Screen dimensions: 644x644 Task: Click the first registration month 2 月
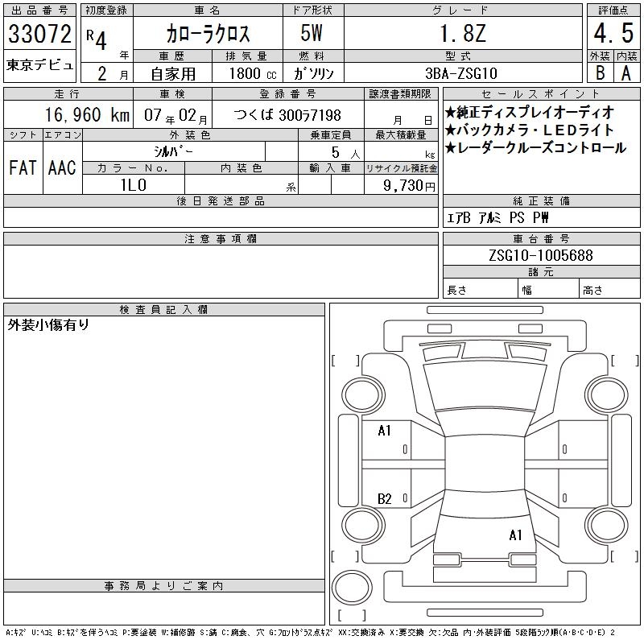pos(113,74)
